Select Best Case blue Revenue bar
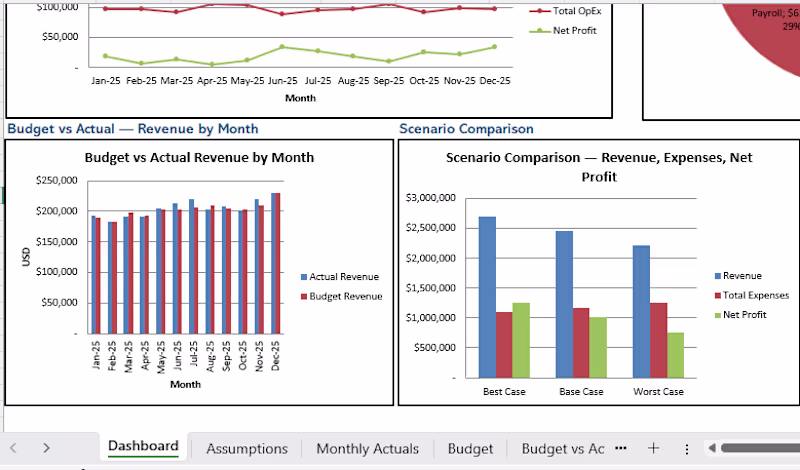The image size is (800, 470). click(x=487, y=298)
